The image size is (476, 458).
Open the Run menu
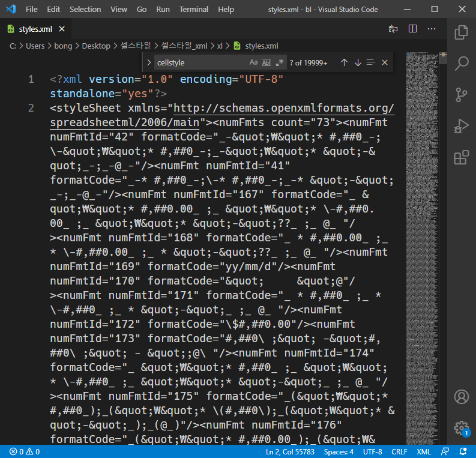(163, 10)
